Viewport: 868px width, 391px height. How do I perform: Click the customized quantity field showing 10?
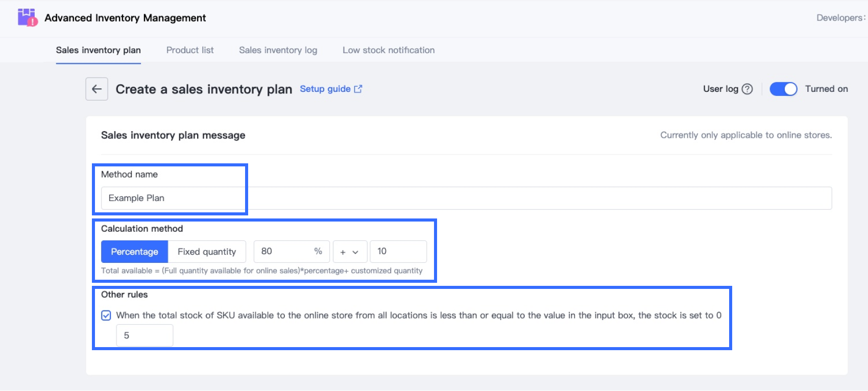pos(398,252)
